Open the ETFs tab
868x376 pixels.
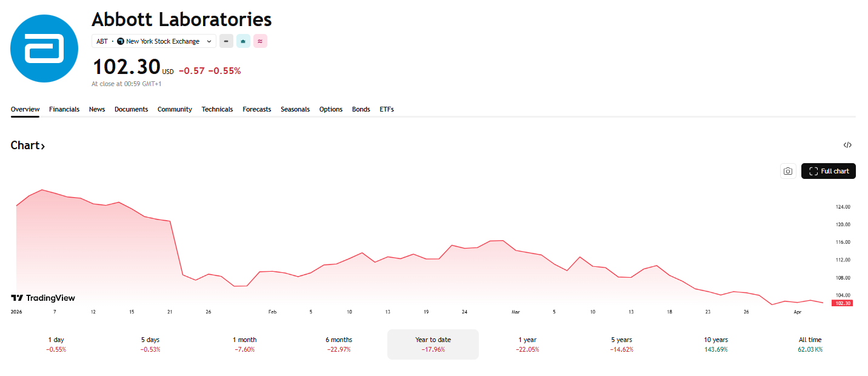click(387, 109)
